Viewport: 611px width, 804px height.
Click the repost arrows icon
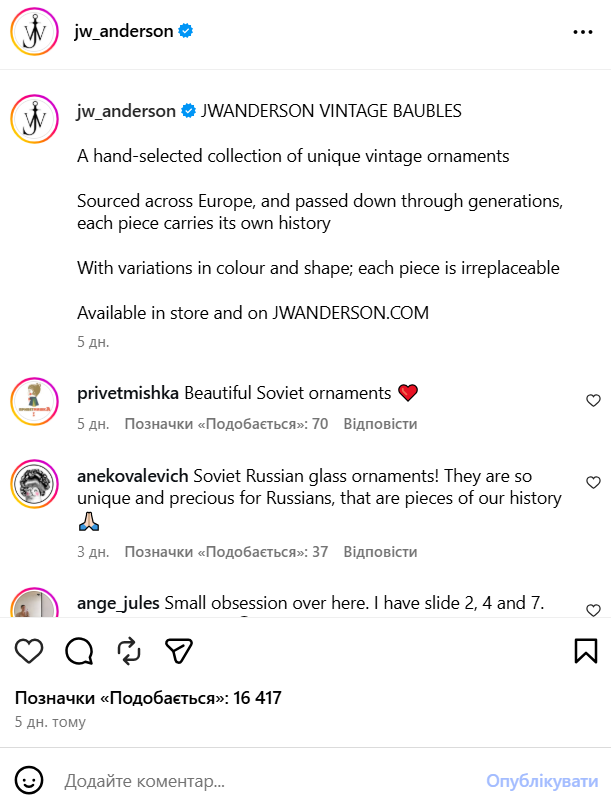click(x=129, y=651)
